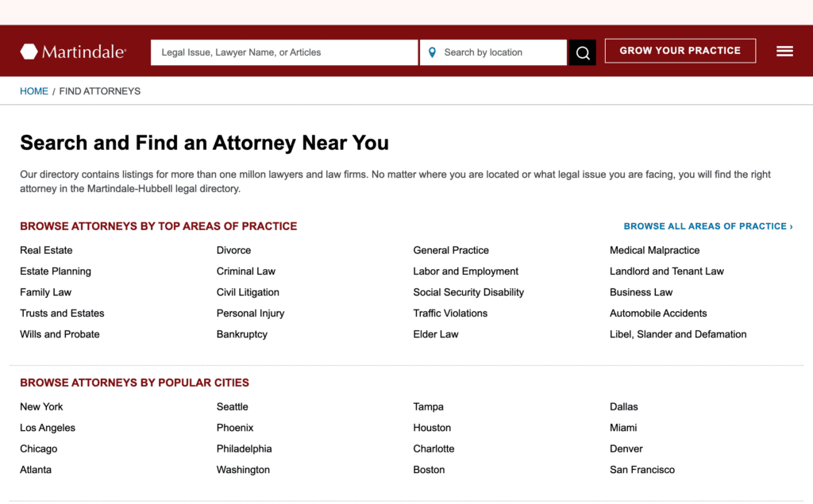Open Boston attorneys

tap(429, 470)
